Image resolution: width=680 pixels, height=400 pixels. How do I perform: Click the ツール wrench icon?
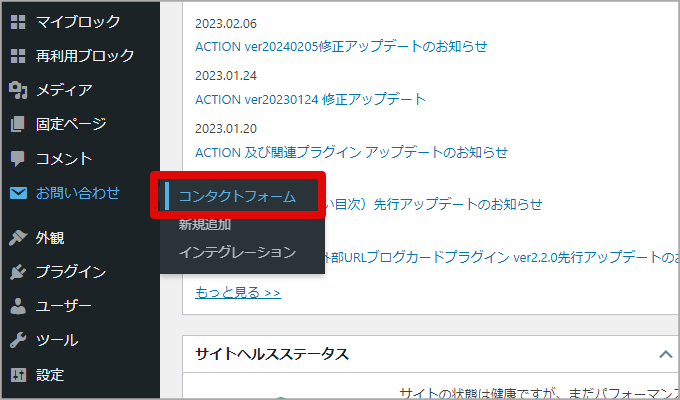(x=18, y=341)
